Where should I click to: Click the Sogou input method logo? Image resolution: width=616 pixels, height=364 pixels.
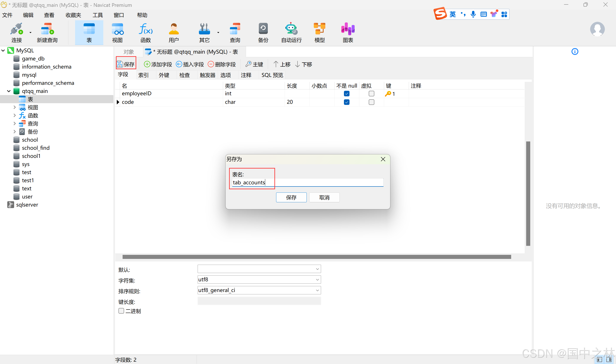click(x=440, y=14)
